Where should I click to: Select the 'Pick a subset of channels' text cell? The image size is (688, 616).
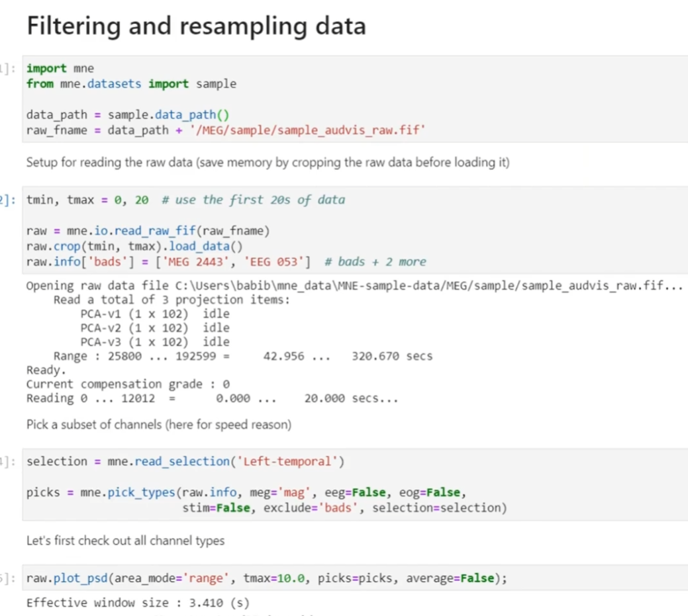[x=159, y=424]
